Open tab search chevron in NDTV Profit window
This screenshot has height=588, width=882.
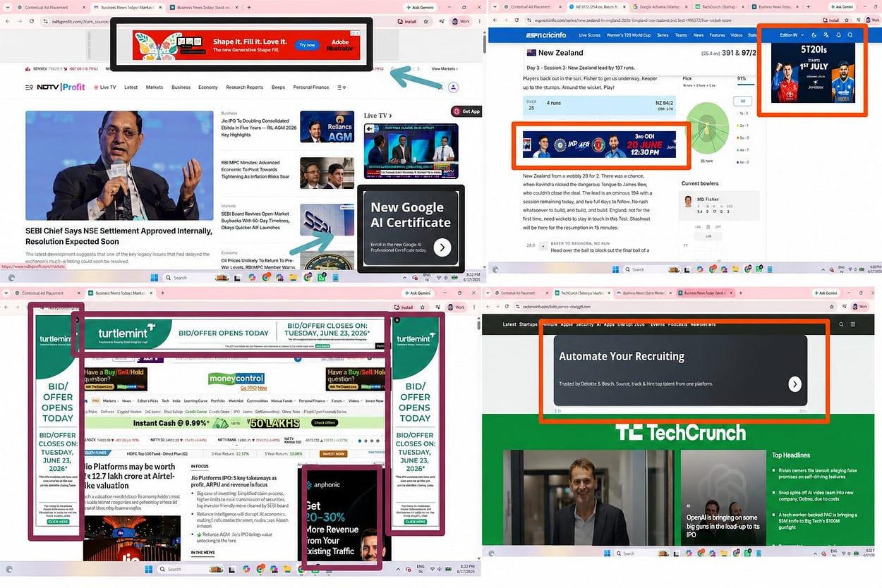tap(7, 7)
